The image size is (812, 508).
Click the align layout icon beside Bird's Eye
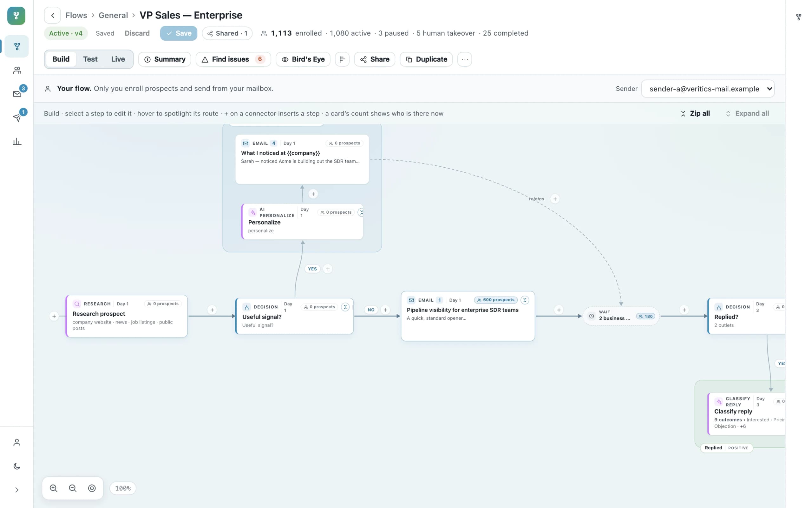pyautogui.click(x=342, y=59)
